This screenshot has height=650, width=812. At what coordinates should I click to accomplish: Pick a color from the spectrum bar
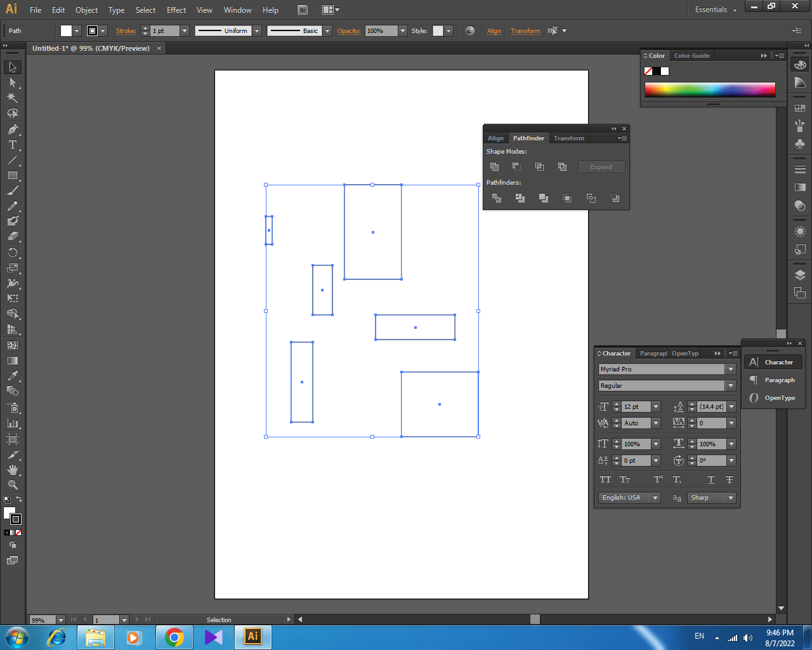(710, 90)
